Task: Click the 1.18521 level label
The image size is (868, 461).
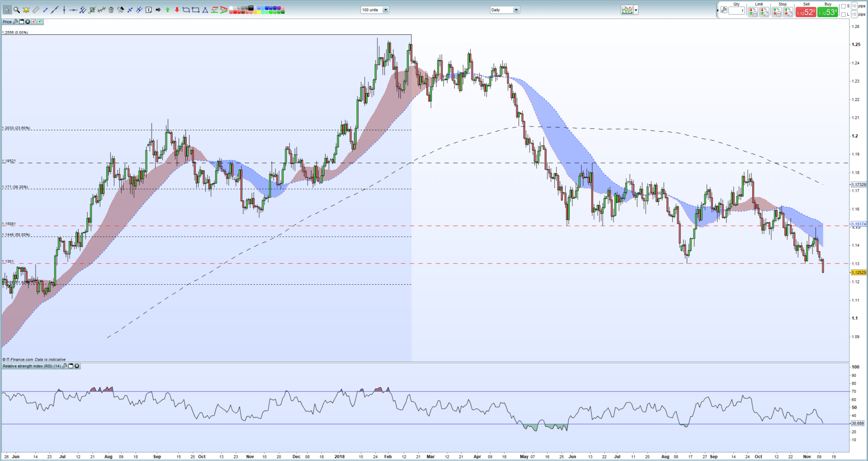Action: coord(9,161)
